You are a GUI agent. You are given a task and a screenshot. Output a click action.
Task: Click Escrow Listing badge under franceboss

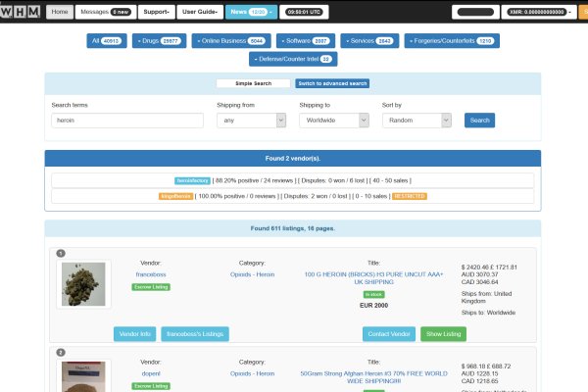(151, 287)
